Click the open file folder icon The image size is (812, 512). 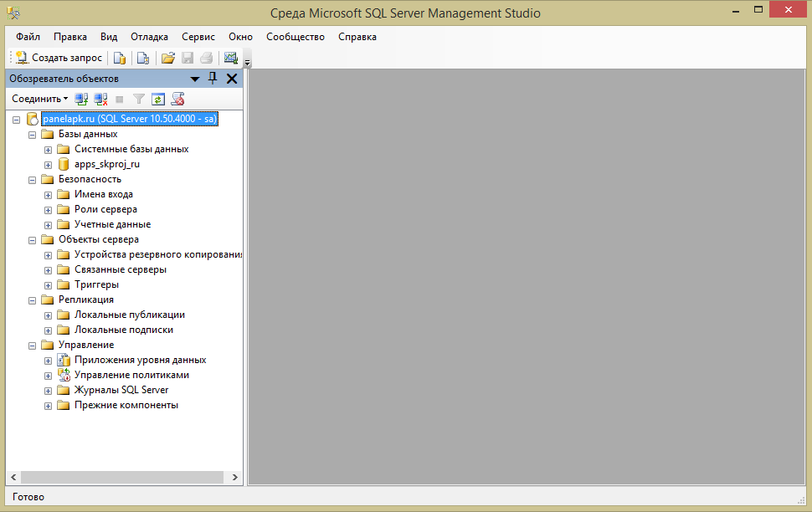pyautogui.click(x=168, y=58)
